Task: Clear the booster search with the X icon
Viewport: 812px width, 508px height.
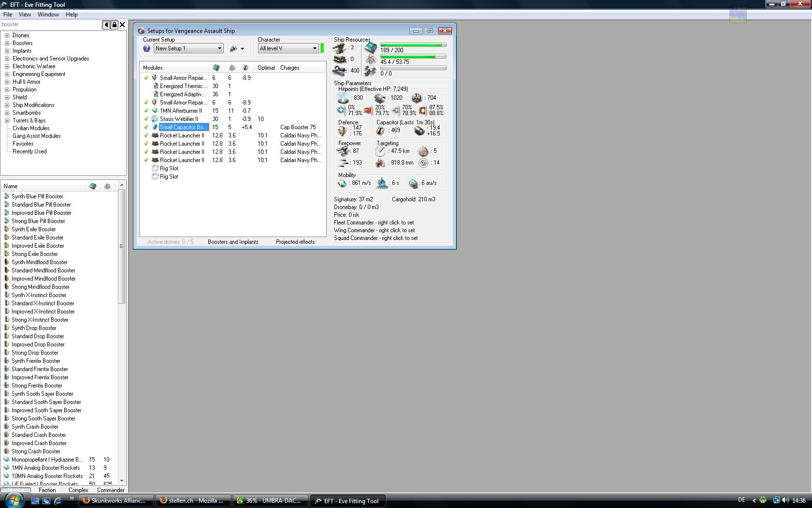Action: click(122, 25)
